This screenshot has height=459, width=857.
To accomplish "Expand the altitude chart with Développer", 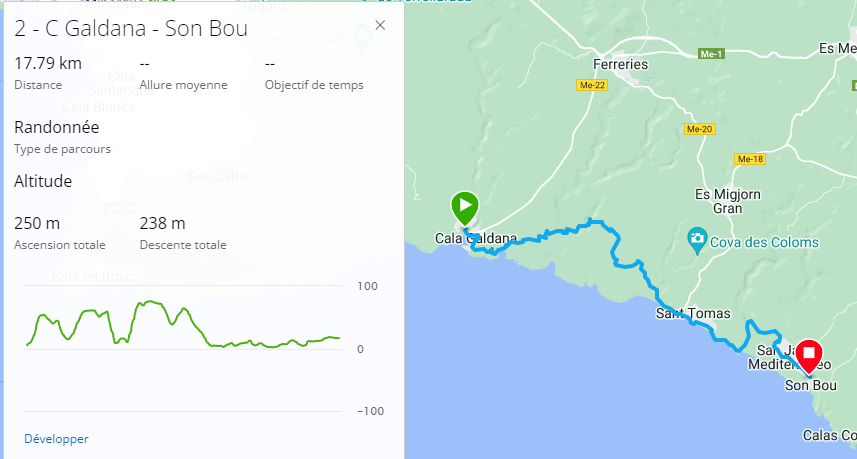I will pos(56,438).
